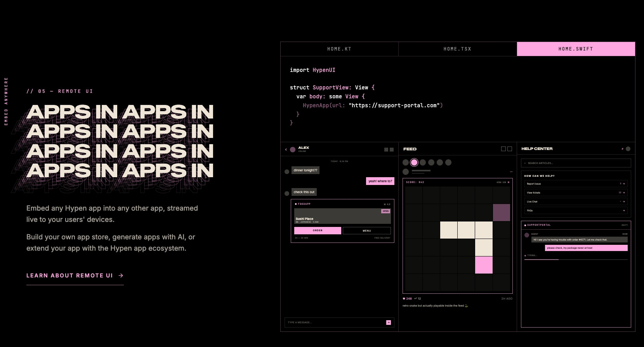Go back using the chevron beside Alex
This screenshot has height=347, width=644.
(286, 150)
